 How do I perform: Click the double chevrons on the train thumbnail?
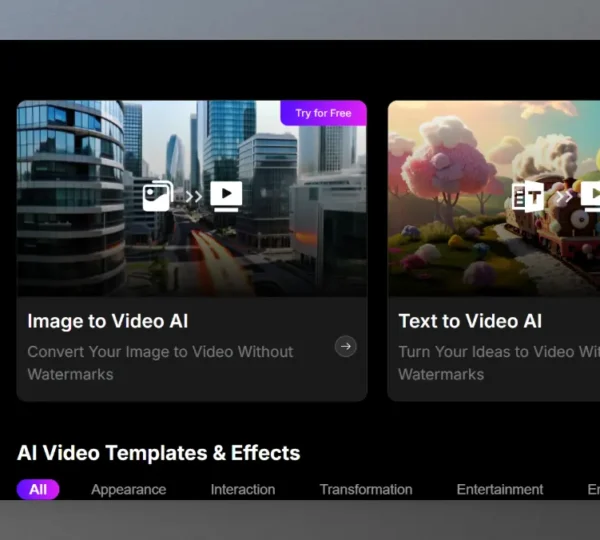point(562,196)
